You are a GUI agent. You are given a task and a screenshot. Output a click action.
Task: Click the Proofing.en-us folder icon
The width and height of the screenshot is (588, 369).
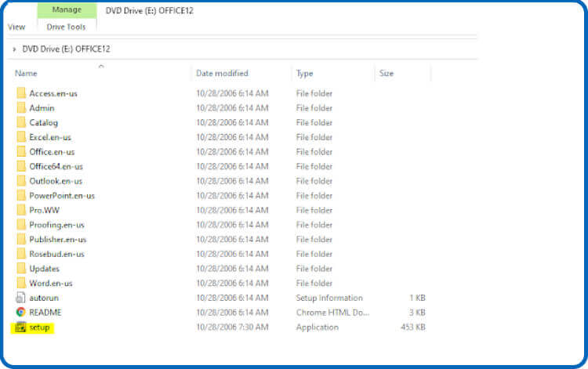21,225
